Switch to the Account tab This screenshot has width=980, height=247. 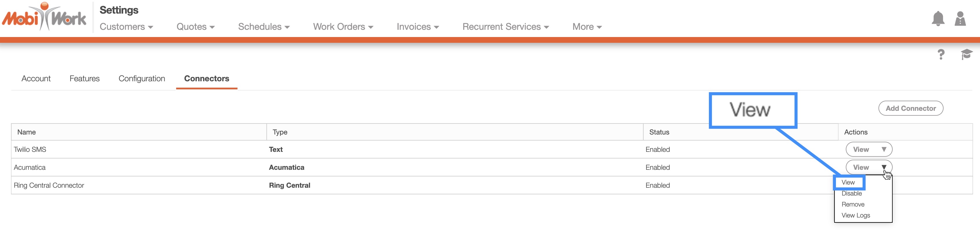(36, 78)
